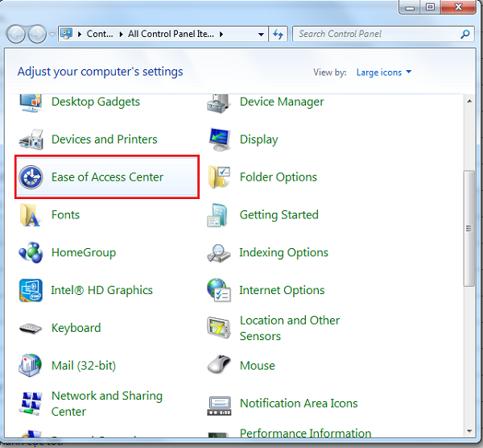Open the Fonts folder icon

(x=31, y=215)
